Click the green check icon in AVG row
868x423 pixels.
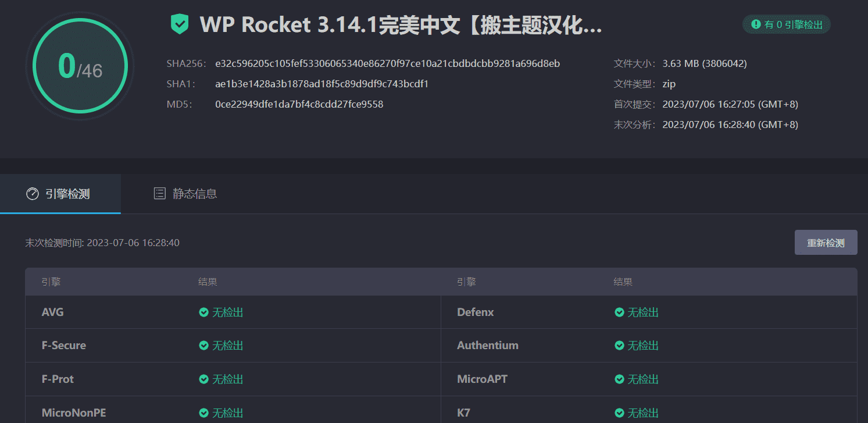pyautogui.click(x=203, y=312)
